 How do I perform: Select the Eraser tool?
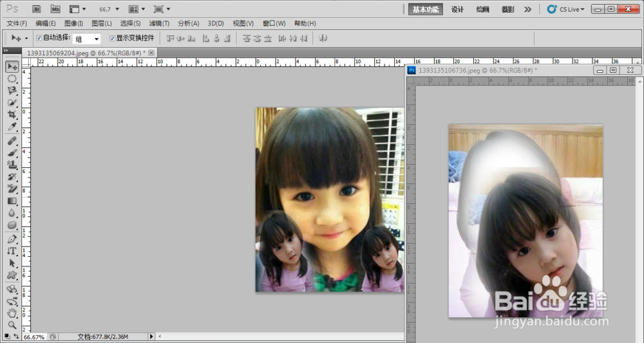12,189
